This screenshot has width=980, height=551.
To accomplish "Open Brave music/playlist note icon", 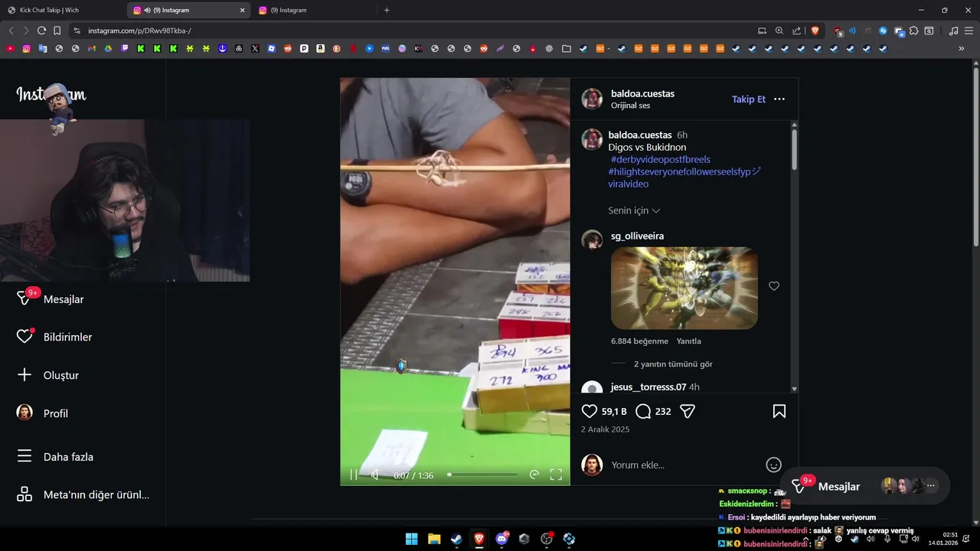I will (953, 31).
